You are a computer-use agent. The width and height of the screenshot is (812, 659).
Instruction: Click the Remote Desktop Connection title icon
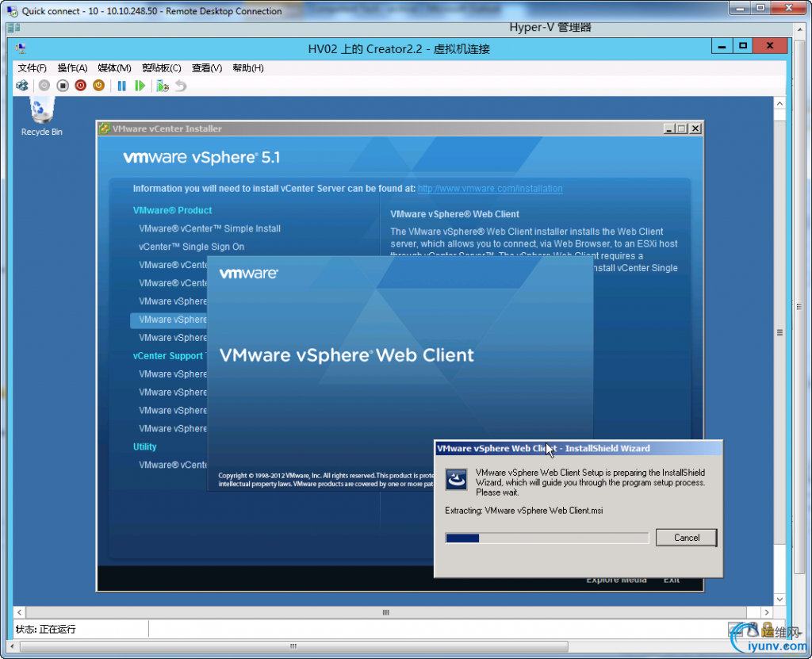13,11
